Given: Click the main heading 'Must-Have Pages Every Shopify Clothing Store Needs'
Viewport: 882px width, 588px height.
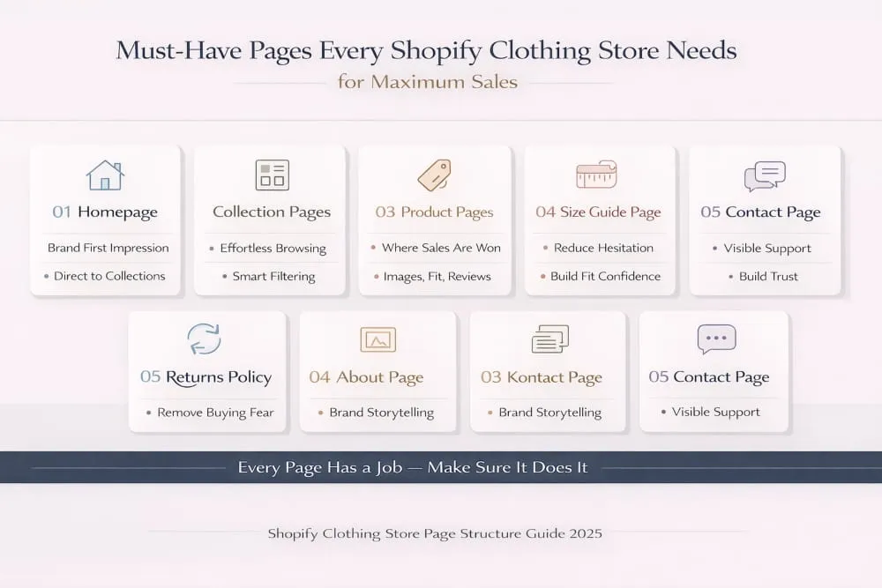Looking at the screenshot, I should click(x=426, y=50).
